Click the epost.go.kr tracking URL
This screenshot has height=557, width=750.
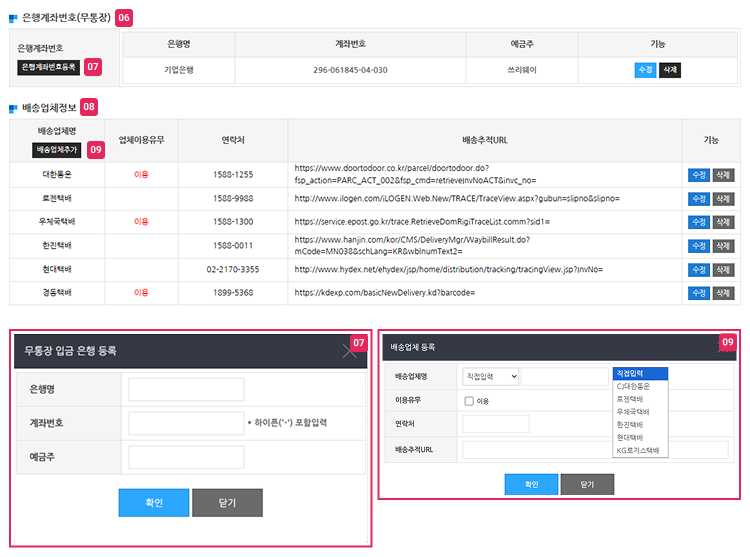point(422,222)
